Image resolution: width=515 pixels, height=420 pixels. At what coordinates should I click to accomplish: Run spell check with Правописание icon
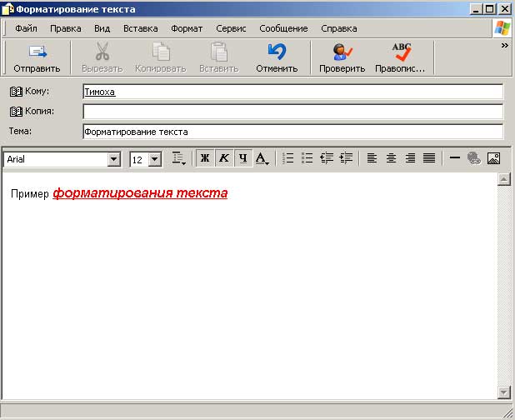point(400,52)
